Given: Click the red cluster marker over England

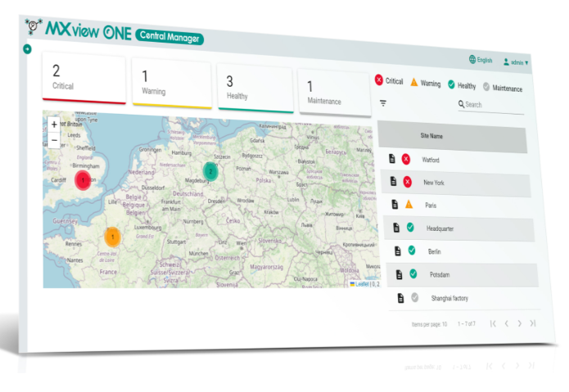Looking at the screenshot, I should click(83, 179).
